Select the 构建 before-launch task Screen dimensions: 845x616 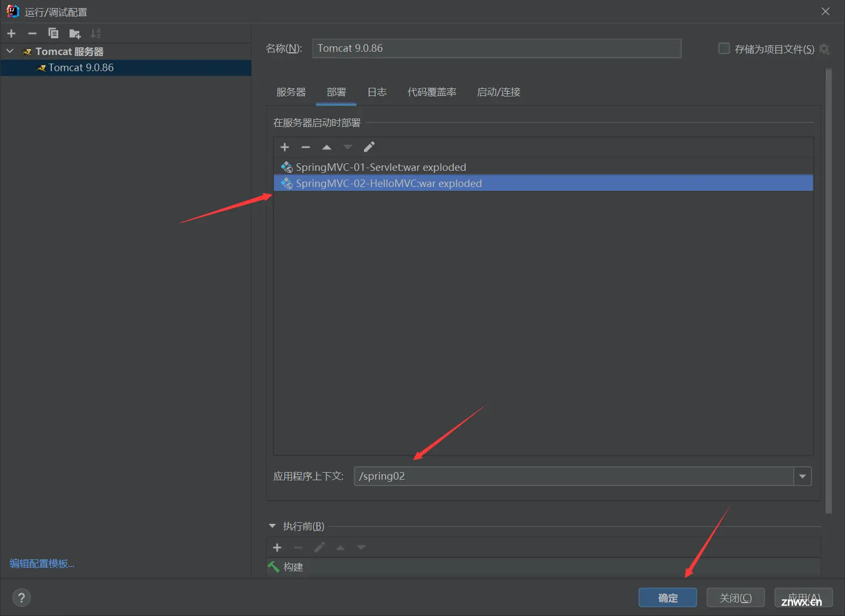pos(543,567)
